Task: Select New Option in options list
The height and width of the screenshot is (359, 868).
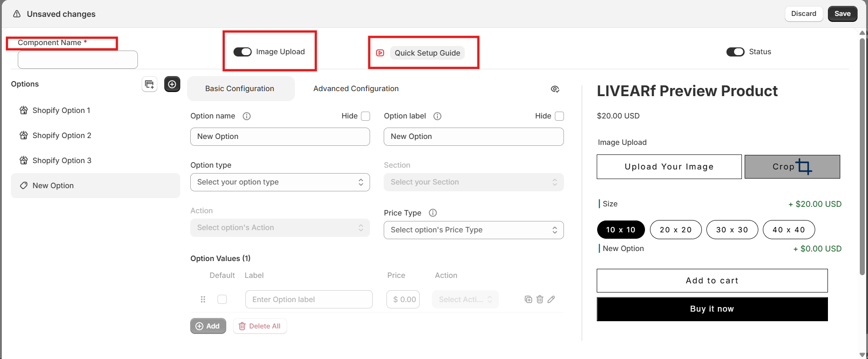Action: pyautogui.click(x=95, y=185)
